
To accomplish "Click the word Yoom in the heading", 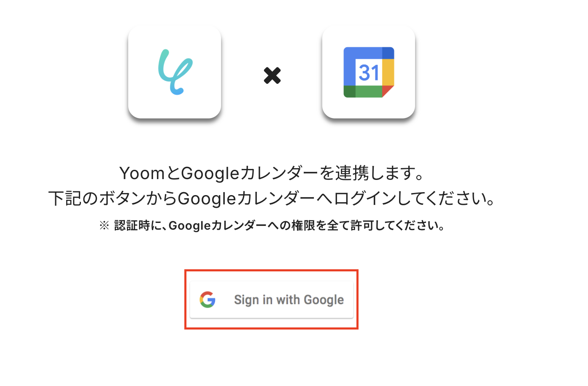I will click(x=142, y=173).
